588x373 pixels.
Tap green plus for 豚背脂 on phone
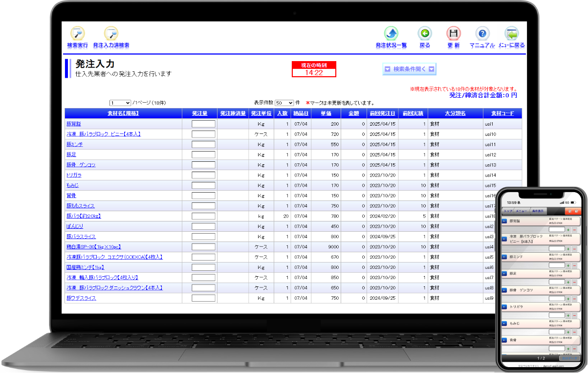pos(568,229)
